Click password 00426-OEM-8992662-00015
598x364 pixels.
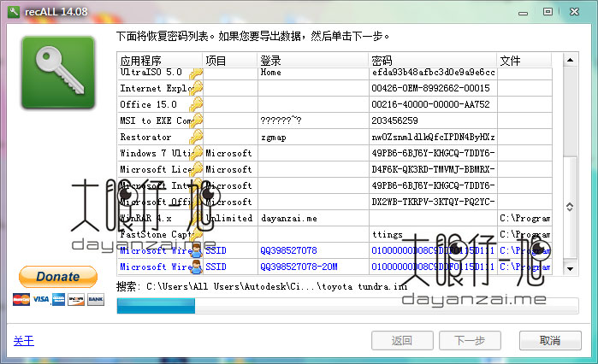pyautogui.click(x=430, y=88)
